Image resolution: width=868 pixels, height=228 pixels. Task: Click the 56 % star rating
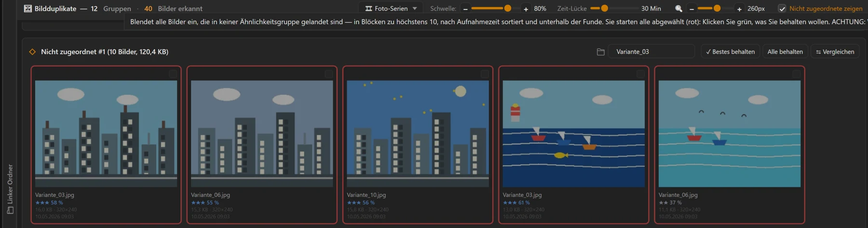[361, 203]
